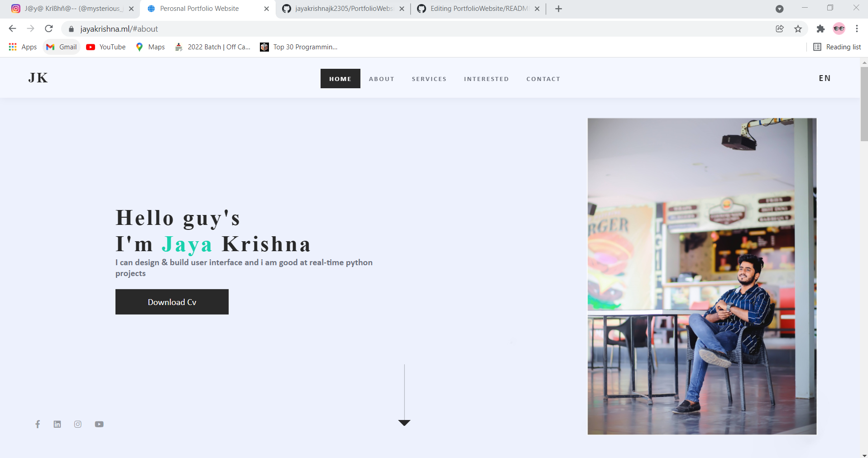This screenshot has height=458, width=868.
Task: Switch to jayakrishnajk2305 GitHub repo tab
Action: click(343, 9)
